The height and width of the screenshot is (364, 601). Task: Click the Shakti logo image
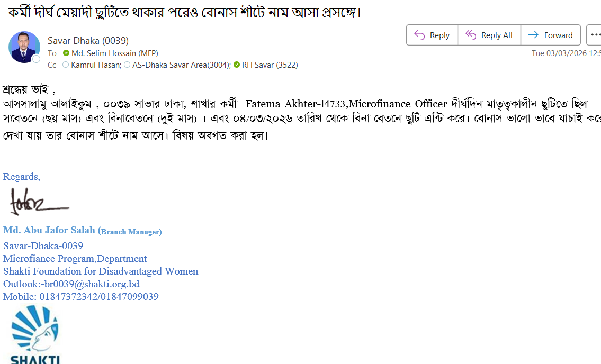point(35,333)
